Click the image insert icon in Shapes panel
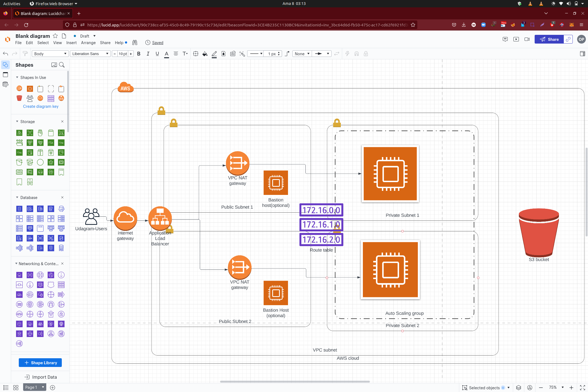 [x=54, y=65]
